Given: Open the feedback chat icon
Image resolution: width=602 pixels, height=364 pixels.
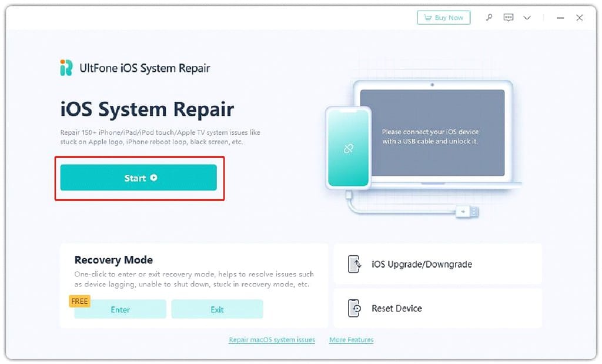Looking at the screenshot, I should (509, 18).
